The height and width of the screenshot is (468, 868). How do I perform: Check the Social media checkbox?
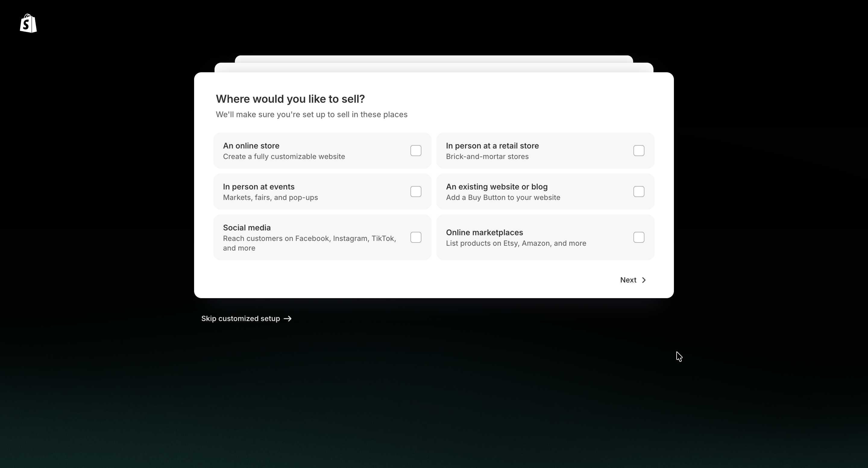click(x=416, y=237)
